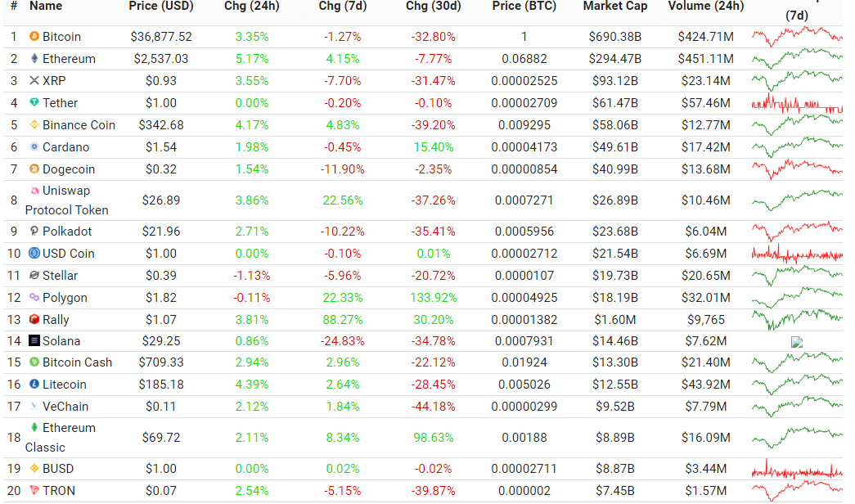The width and height of the screenshot is (855, 504).
Task: Open the Cardano name link
Action: (x=66, y=147)
